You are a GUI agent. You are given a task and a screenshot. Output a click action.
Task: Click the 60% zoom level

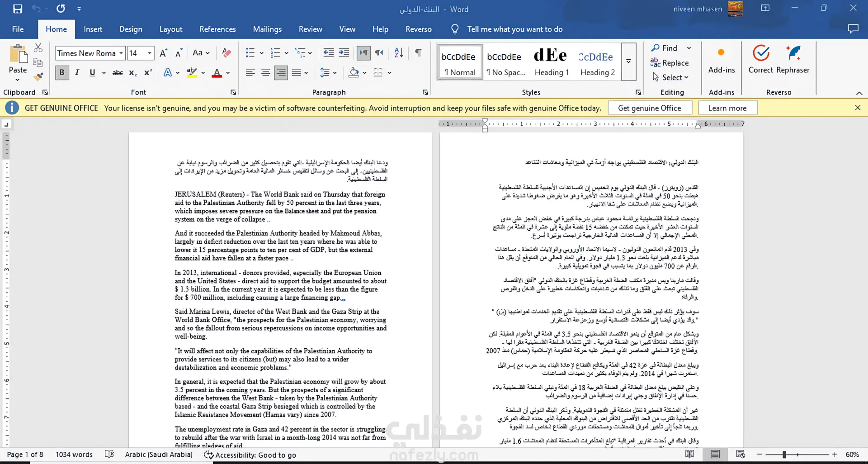[x=852, y=455]
